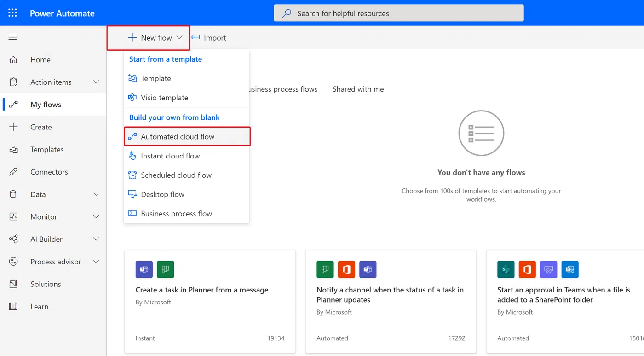The height and width of the screenshot is (356, 644).
Task: Select Automated cloud flow option
Action: tap(187, 136)
